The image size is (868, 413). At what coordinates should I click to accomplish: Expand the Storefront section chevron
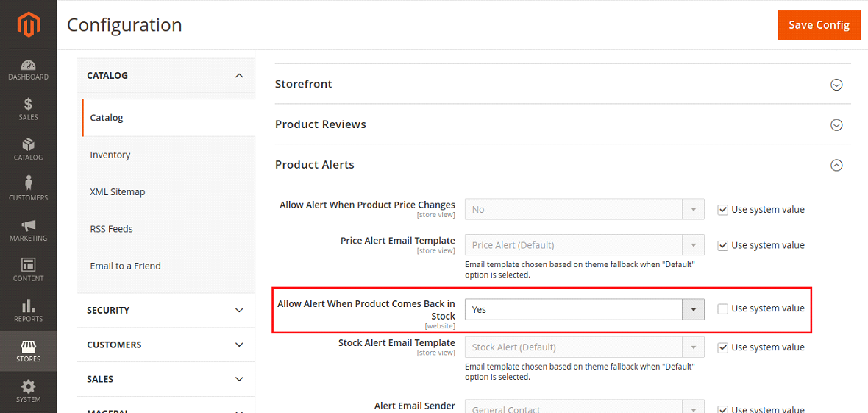tap(836, 85)
